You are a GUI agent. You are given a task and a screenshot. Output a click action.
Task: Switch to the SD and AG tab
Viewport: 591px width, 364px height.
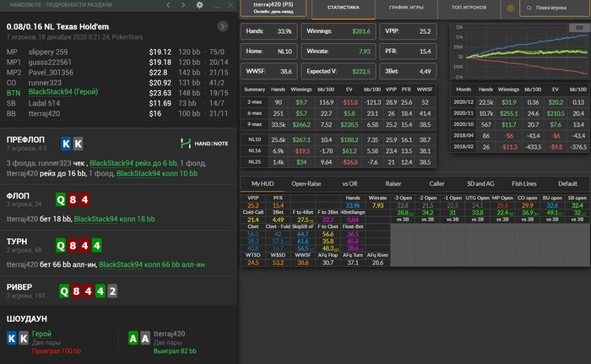(480, 184)
